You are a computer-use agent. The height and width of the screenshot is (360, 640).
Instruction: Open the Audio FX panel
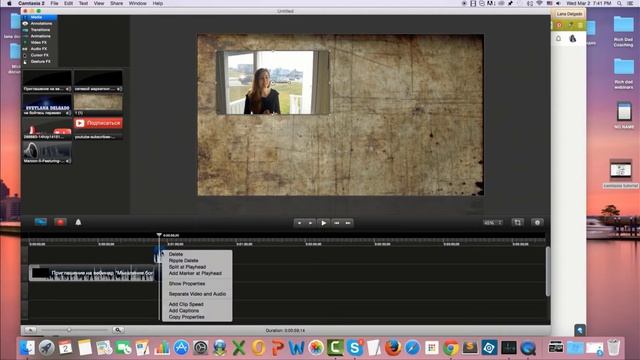(x=39, y=49)
